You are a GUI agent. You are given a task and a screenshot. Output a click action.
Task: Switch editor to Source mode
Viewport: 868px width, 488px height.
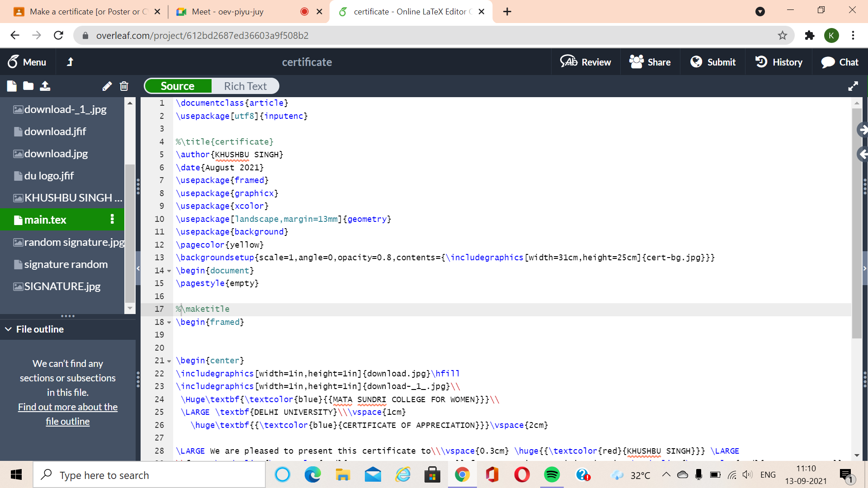pyautogui.click(x=178, y=86)
